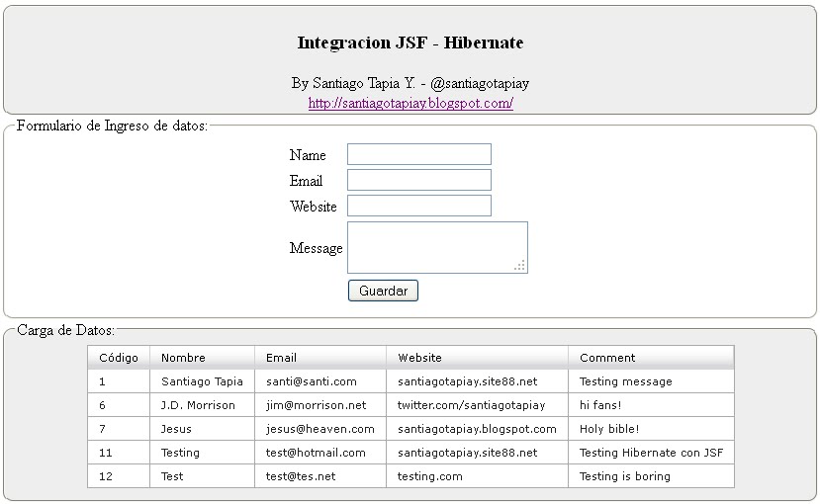Viewport: 820px width, 504px height.
Task: Select the Website input field
Action: click(x=418, y=206)
